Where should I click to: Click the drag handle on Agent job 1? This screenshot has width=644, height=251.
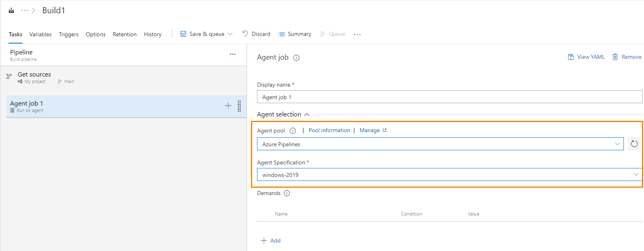click(239, 106)
